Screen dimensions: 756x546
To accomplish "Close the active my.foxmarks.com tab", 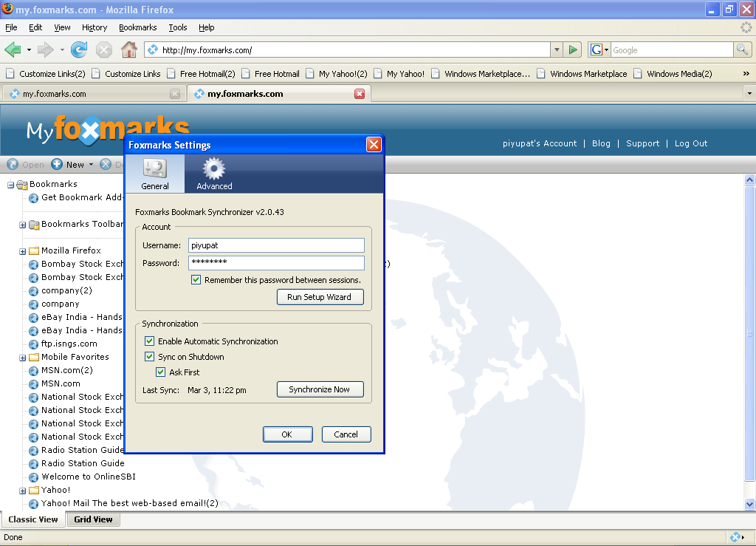I will click(360, 94).
